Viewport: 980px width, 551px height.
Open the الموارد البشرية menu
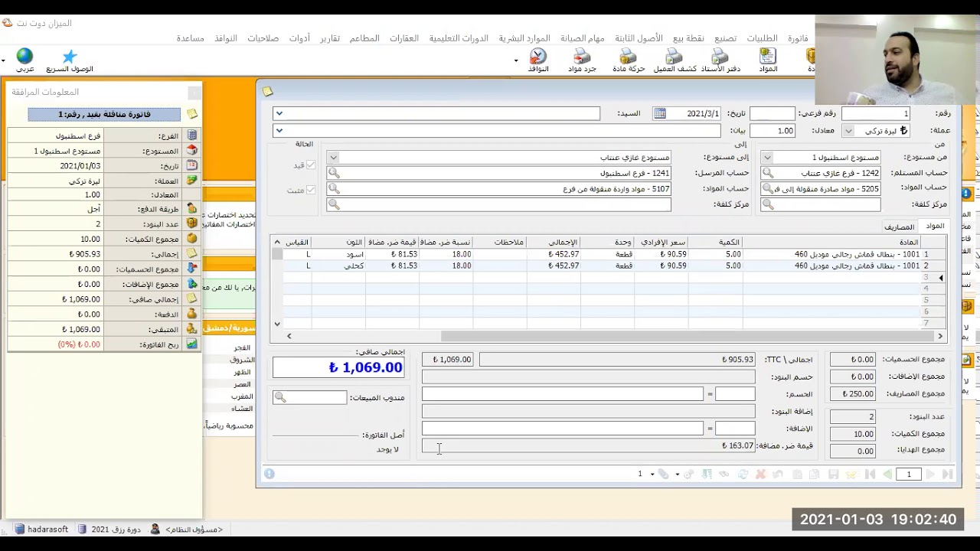click(524, 38)
